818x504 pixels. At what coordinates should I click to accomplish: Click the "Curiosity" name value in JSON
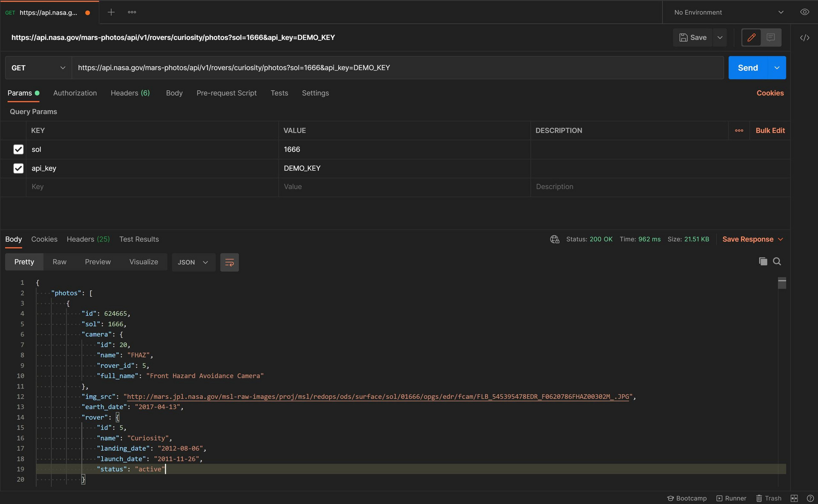pos(147,438)
